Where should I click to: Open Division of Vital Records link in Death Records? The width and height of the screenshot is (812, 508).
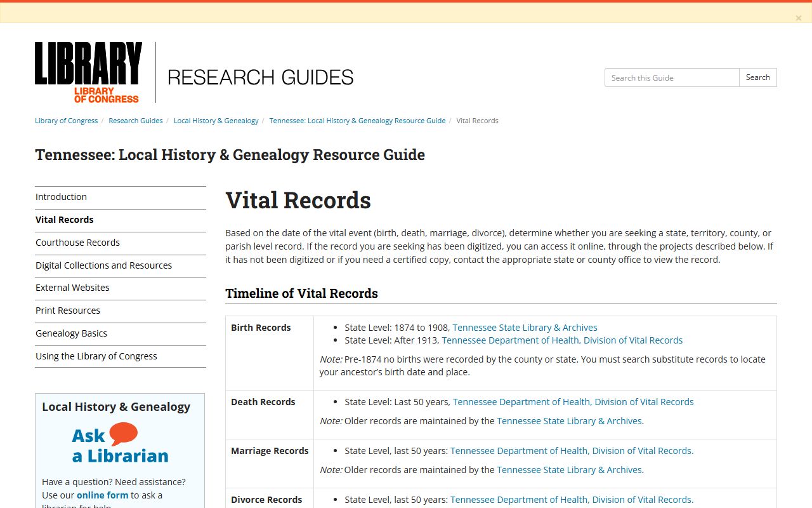tap(573, 402)
